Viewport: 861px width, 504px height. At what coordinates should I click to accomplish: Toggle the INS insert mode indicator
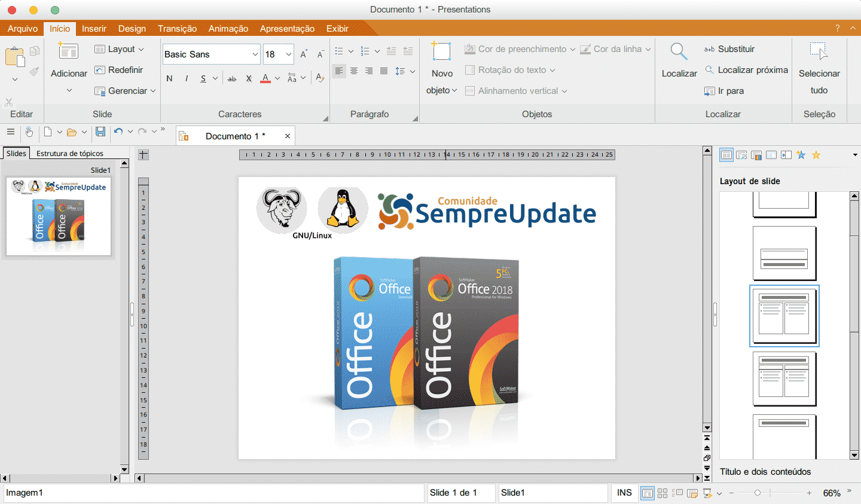[x=624, y=493]
